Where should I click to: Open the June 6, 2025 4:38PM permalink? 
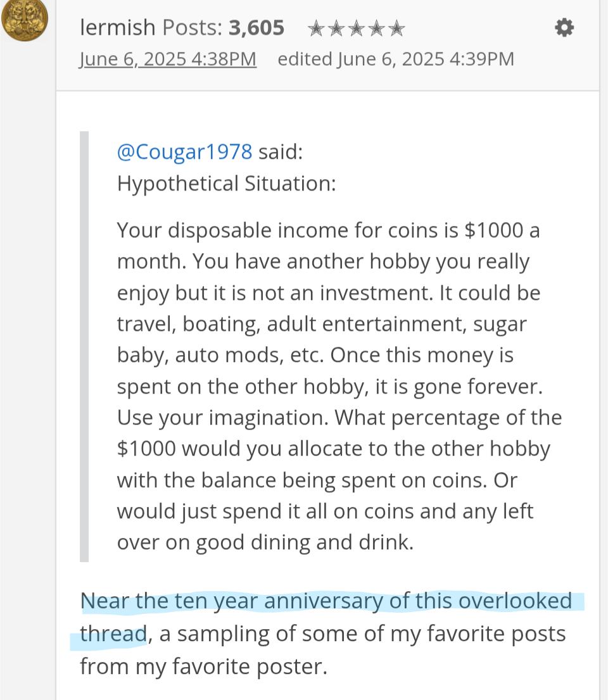click(168, 59)
